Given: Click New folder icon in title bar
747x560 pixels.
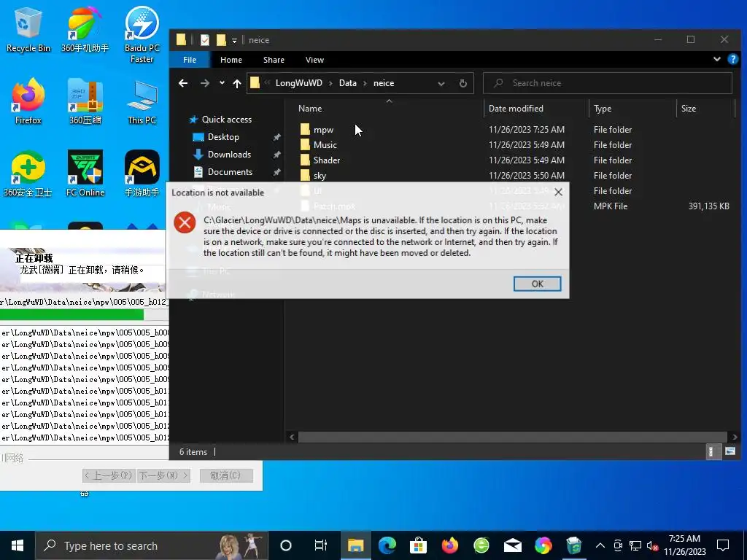Looking at the screenshot, I should pyautogui.click(x=221, y=40).
